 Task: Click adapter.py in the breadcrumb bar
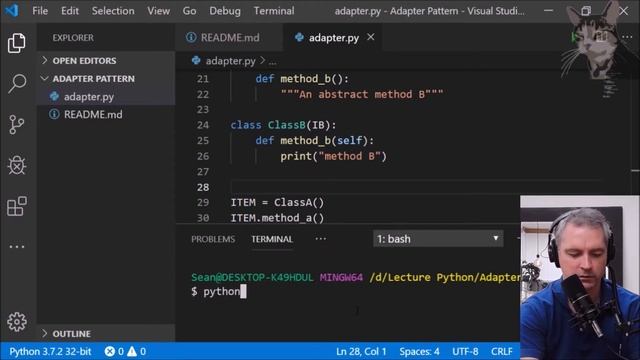231,61
